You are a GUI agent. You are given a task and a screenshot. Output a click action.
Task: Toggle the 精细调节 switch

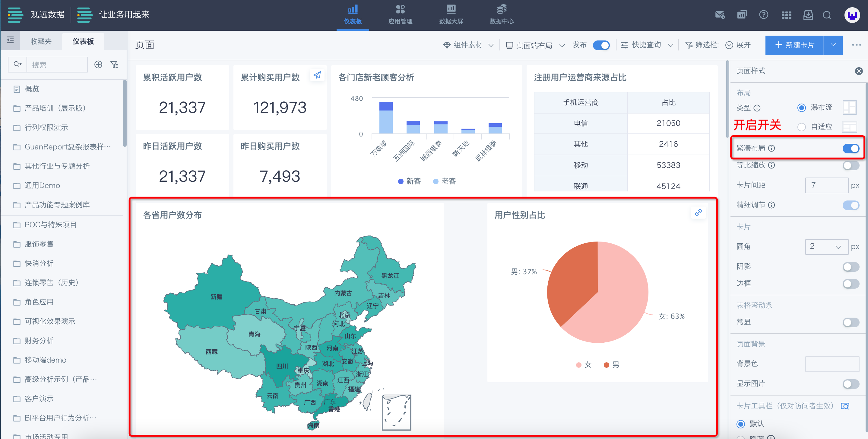click(851, 205)
